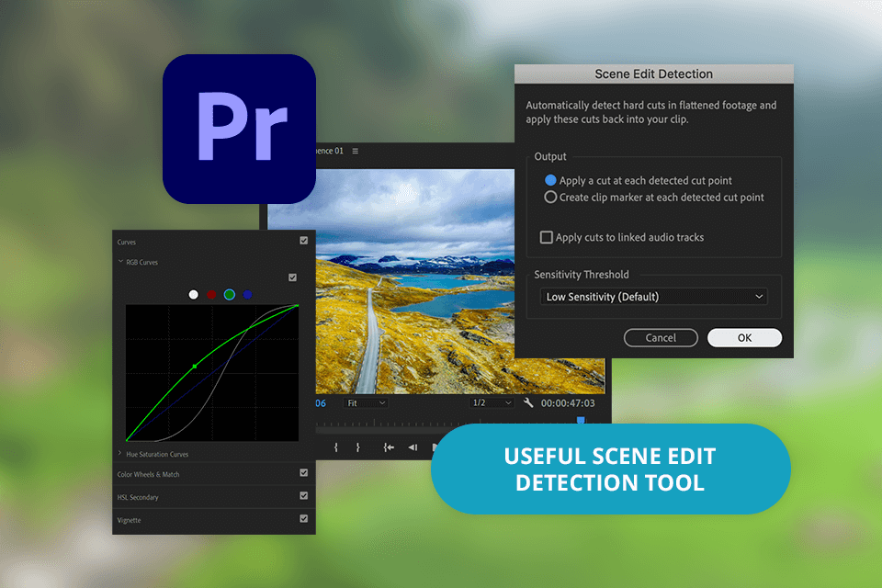Click the Go to In icon
Viewport: 882px width, 588px height.
[x=389, y=447]
